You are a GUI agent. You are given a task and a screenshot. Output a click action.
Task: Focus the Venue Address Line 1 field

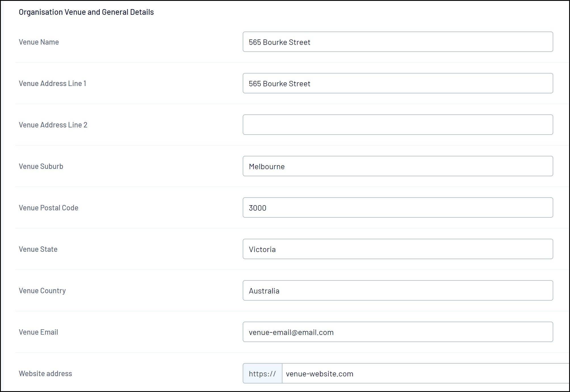point(397,83)
